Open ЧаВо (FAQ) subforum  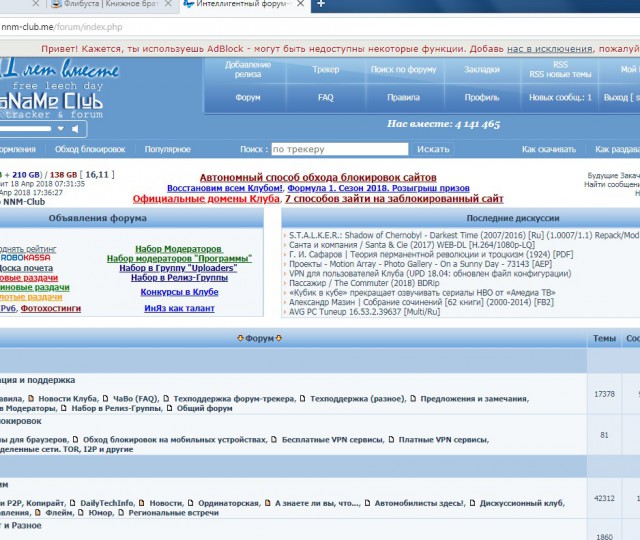point(135,399)
